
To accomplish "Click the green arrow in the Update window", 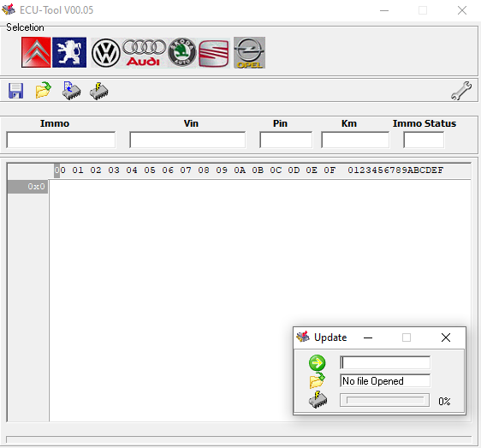I will (x=317, y=363).
